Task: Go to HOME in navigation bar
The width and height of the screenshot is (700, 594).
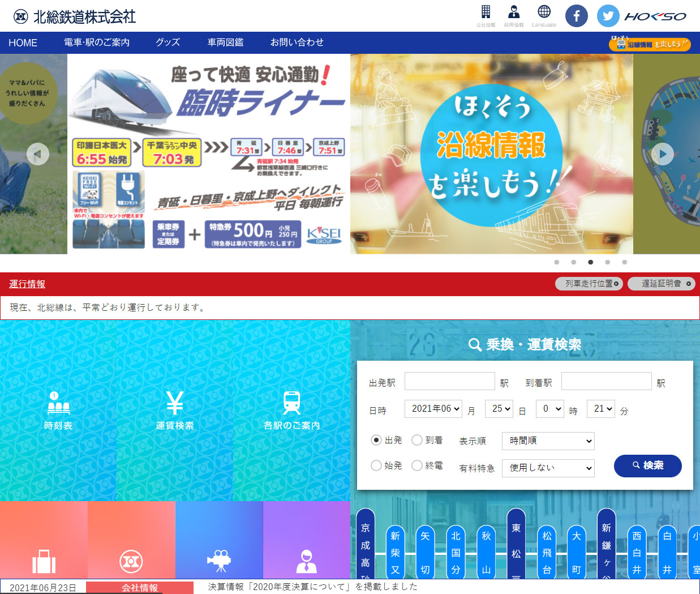Action: (23, 43)
